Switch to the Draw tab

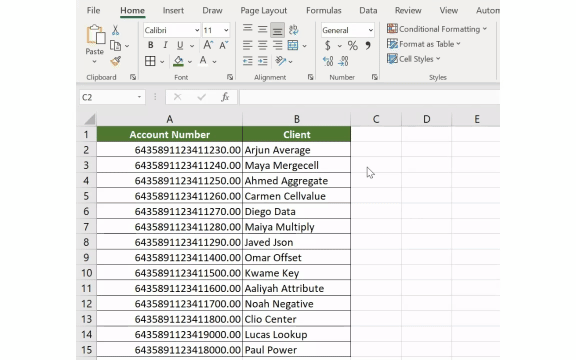(212, 10)
